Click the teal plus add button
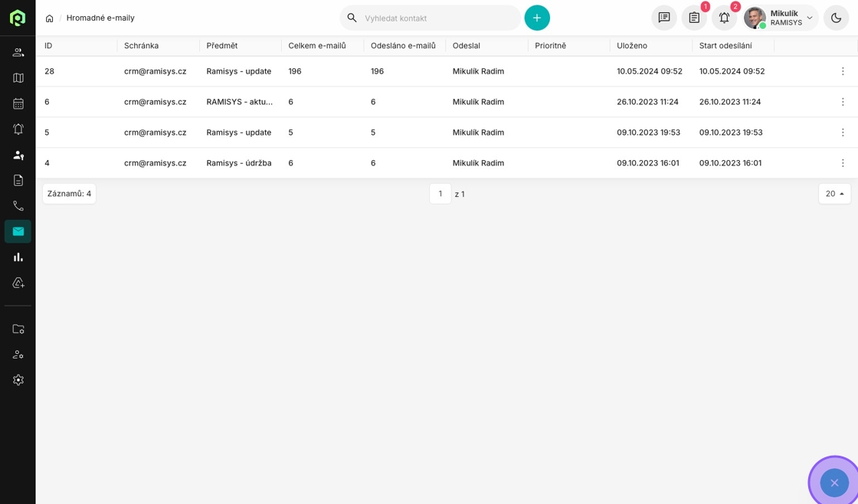The width and height of the screenshot is (858, 504). 537,18
